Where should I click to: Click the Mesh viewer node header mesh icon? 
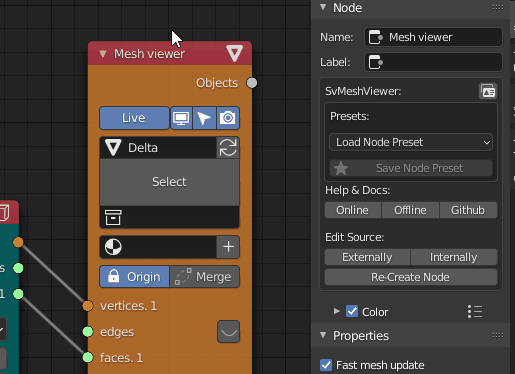[x=234, y=53]
